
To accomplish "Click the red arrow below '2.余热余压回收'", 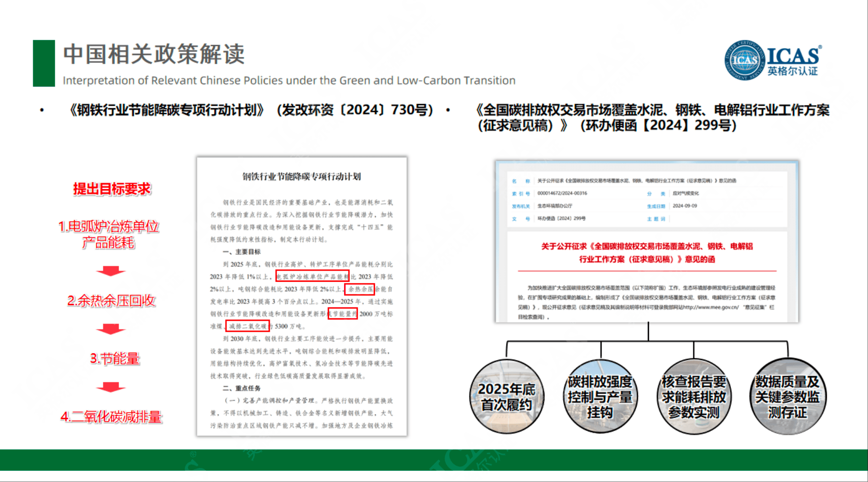I will tap(111, 329).
